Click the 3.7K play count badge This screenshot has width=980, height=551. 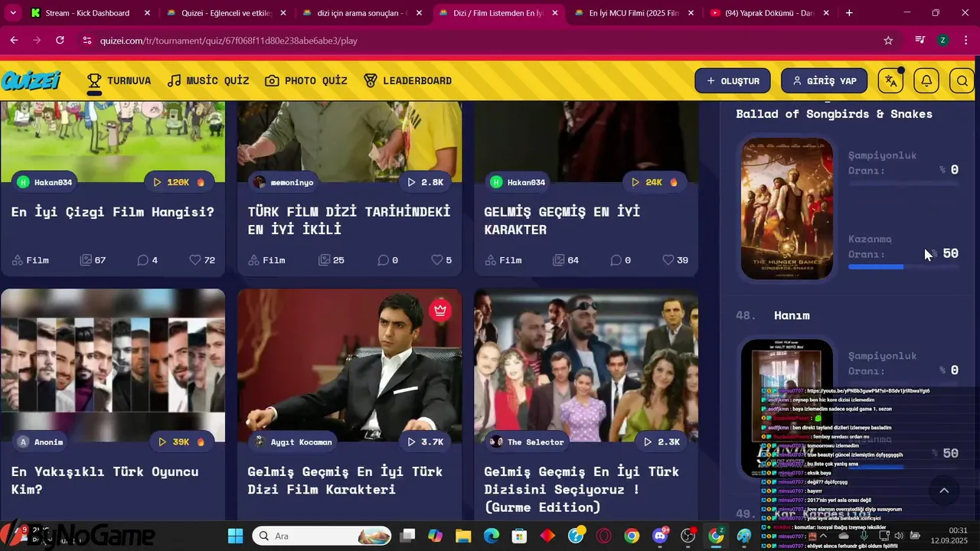426,442
